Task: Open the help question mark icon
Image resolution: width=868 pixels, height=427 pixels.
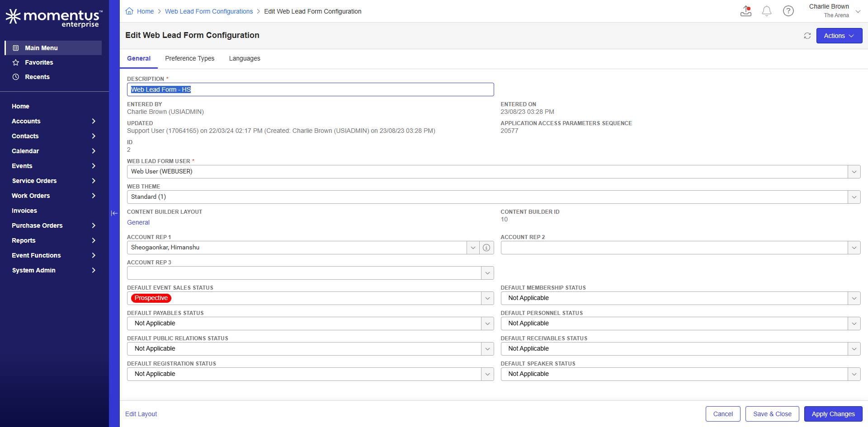Action: pos(788,11)
